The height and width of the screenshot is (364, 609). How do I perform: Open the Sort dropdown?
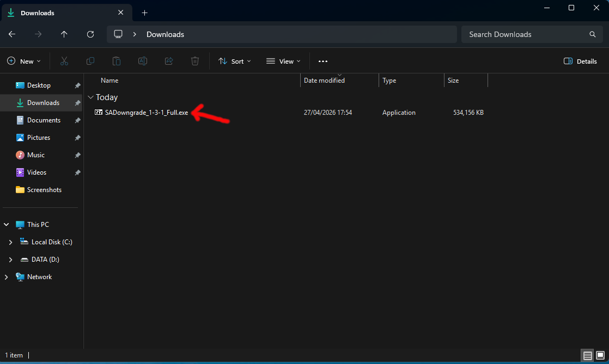(235, 61)
